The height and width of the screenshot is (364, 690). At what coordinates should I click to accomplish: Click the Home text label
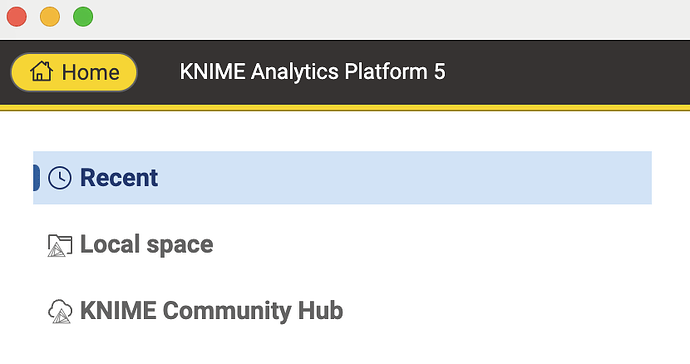coord(91,72)
